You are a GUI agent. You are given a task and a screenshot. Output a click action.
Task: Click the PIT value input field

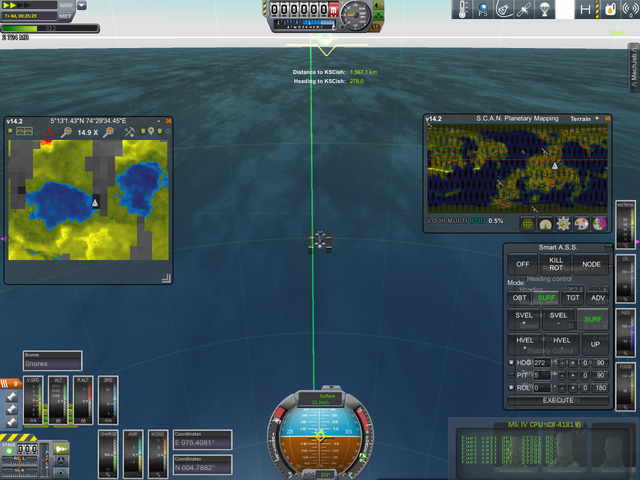coord(542,375)
